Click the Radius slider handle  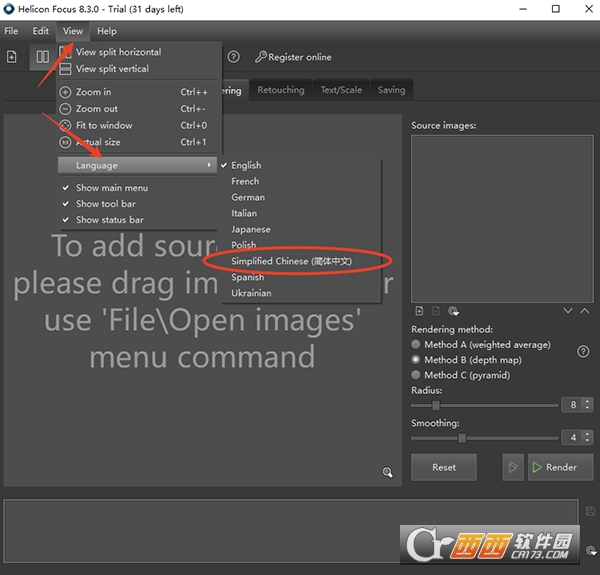[x=436, y=405]
